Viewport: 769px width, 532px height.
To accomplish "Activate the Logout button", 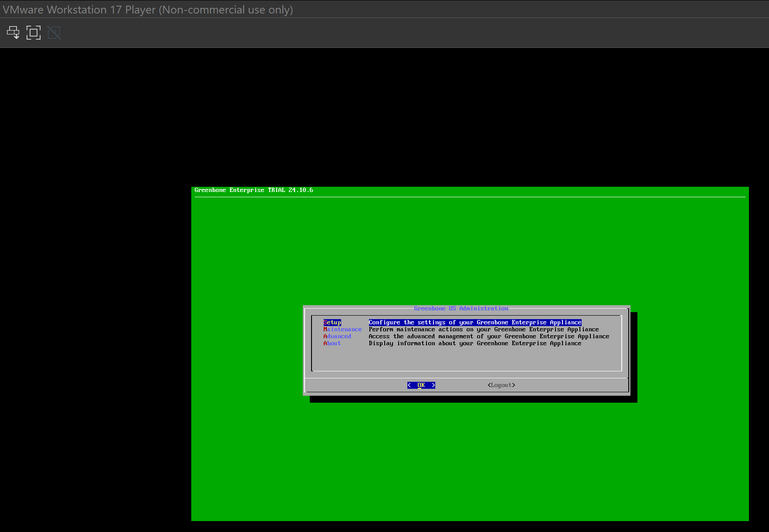I will pyautogui.click(x=501, y=385).
